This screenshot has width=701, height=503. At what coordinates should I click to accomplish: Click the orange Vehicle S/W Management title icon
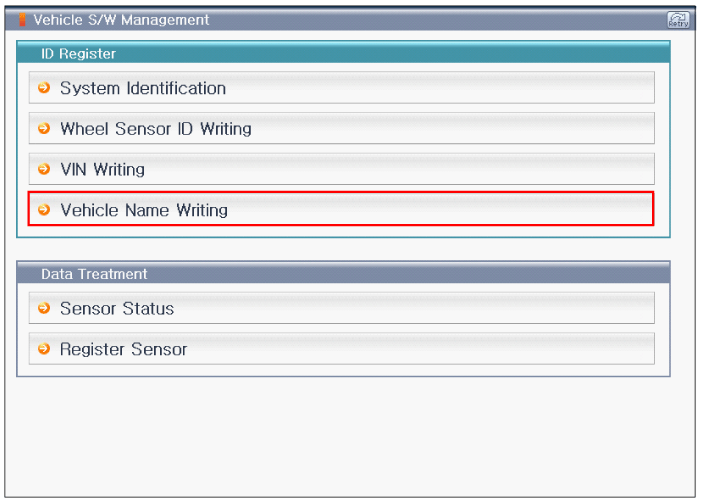tap(23, 20)
